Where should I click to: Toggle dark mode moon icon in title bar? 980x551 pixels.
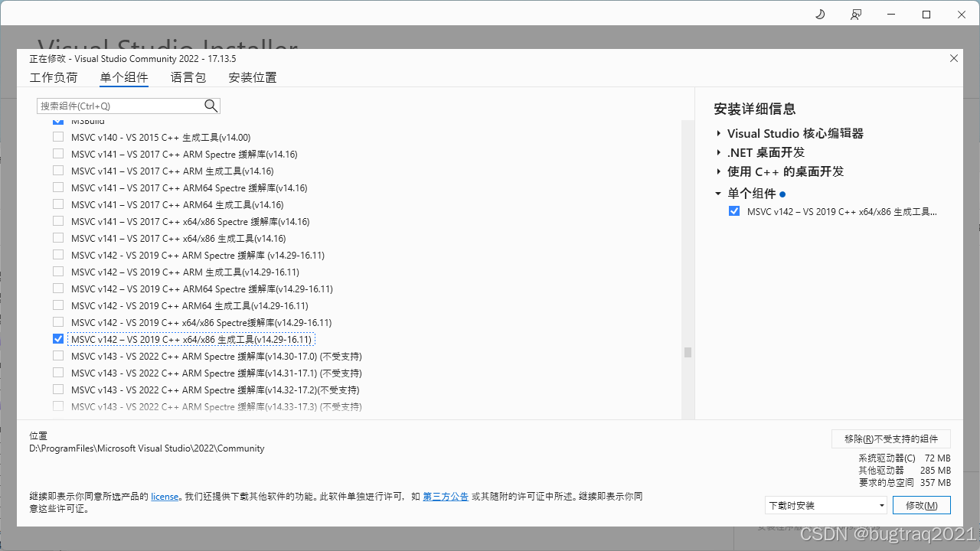click(820, 15)
